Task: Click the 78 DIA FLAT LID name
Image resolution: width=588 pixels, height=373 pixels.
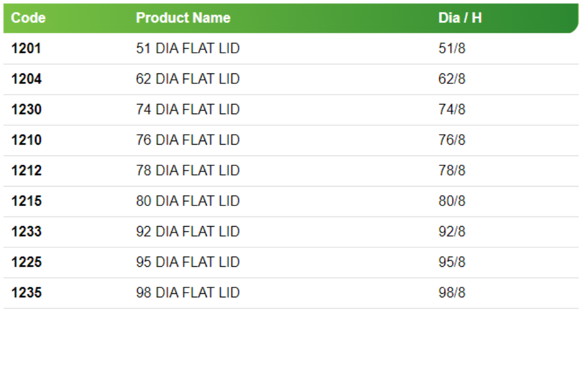Action: (188, 170)
